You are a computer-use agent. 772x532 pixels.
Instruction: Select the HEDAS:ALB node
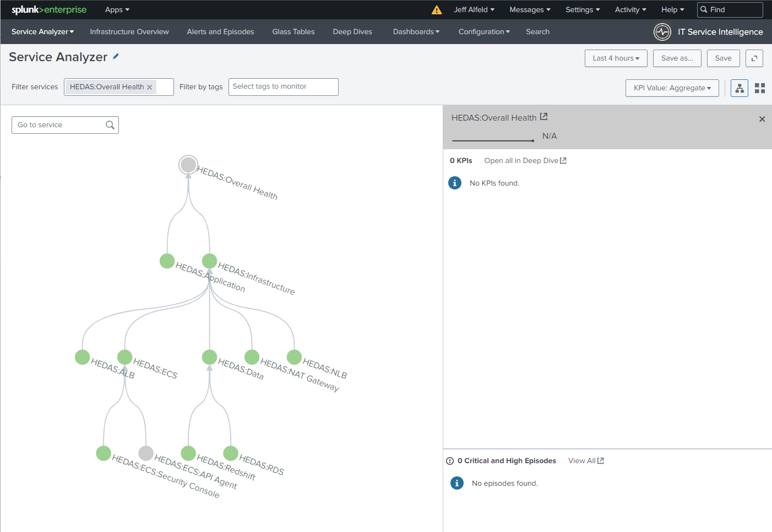click(x=83, y=357)
